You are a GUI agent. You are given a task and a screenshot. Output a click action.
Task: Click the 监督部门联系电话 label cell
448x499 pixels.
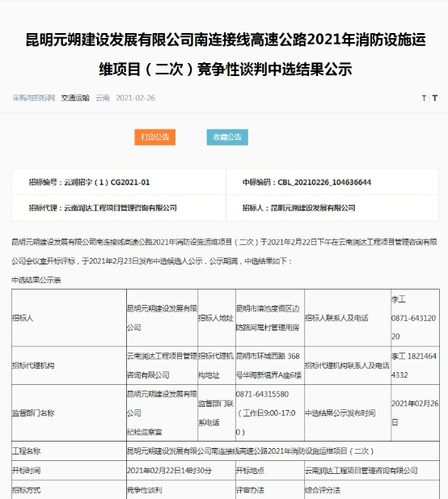217,413
